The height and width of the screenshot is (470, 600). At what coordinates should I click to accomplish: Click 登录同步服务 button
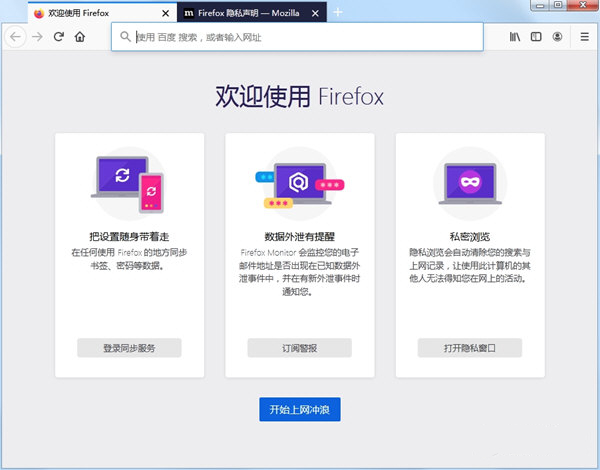[x=129, y=348]
